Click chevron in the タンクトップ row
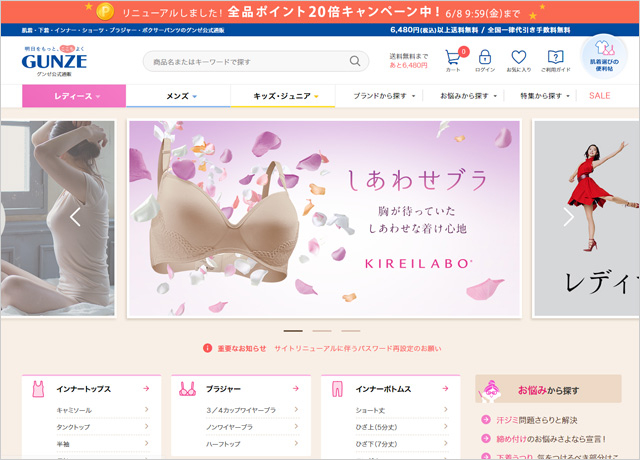This screenshot has width=640, height=460. pos(147,427)
